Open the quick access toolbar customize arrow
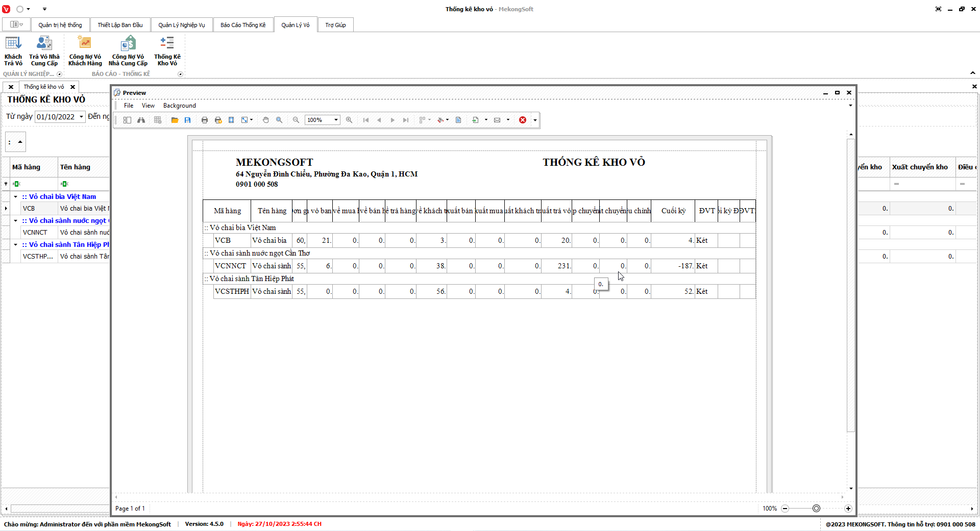This screenshot has height=531, width=980. click(x=44, y=9)
